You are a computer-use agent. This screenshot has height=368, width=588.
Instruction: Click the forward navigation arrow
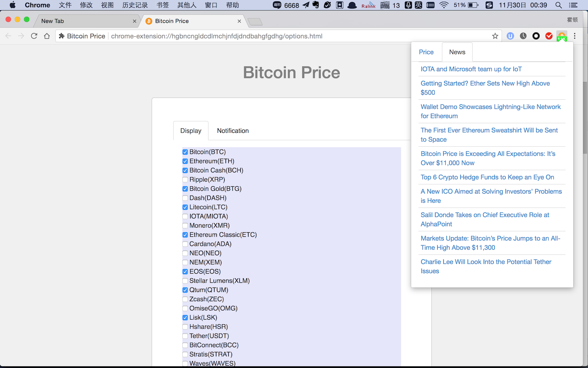pyautogui.click(x=21, y=36)
